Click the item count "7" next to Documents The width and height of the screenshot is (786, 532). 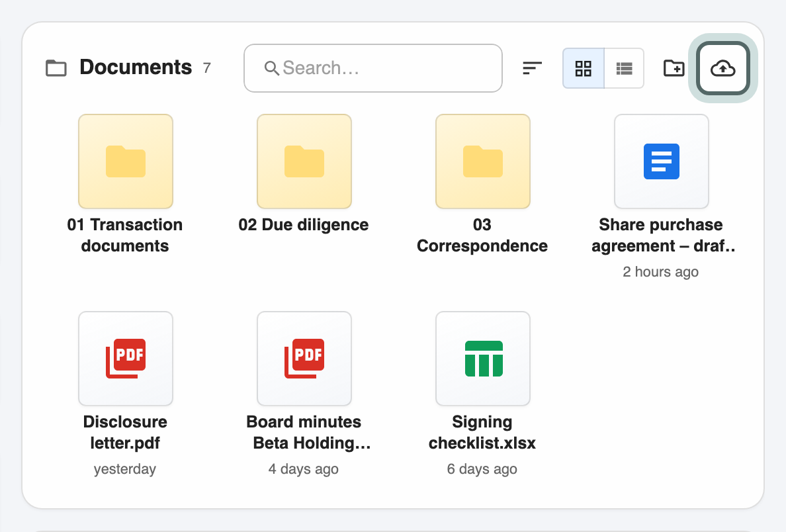206,68
